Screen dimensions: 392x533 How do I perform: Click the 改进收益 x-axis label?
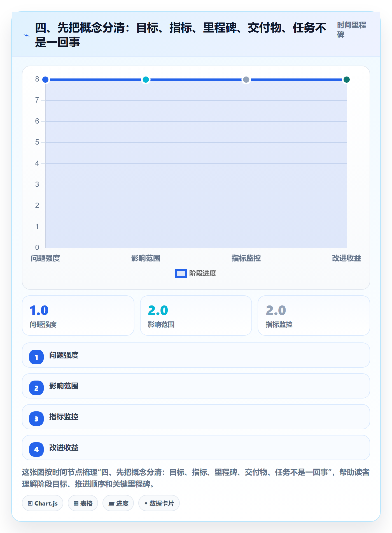point(347,258)
